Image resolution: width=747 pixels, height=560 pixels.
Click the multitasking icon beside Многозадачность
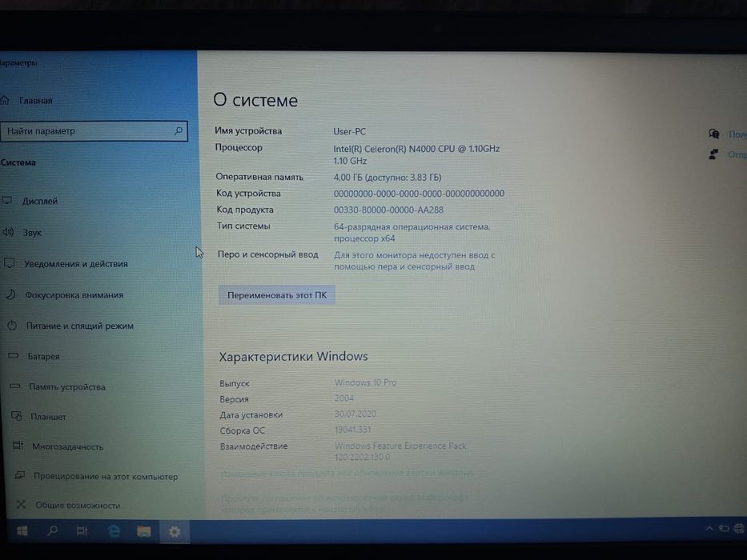click(x=18, y=446)
